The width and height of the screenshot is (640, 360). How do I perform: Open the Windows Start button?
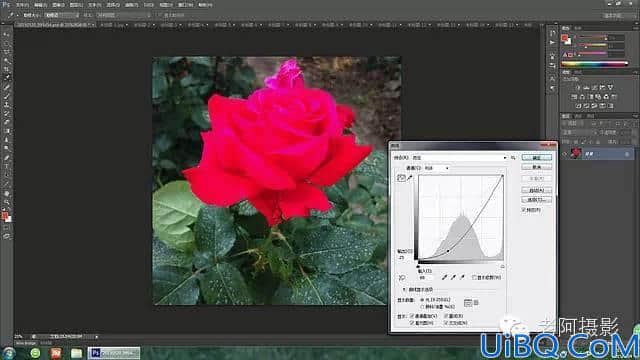click(x=8, y=353)
